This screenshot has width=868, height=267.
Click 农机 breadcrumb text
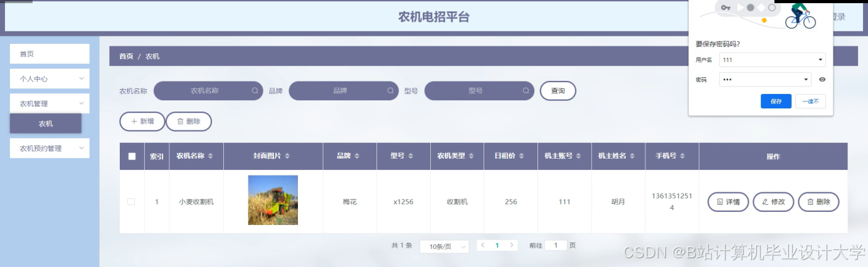152,56
